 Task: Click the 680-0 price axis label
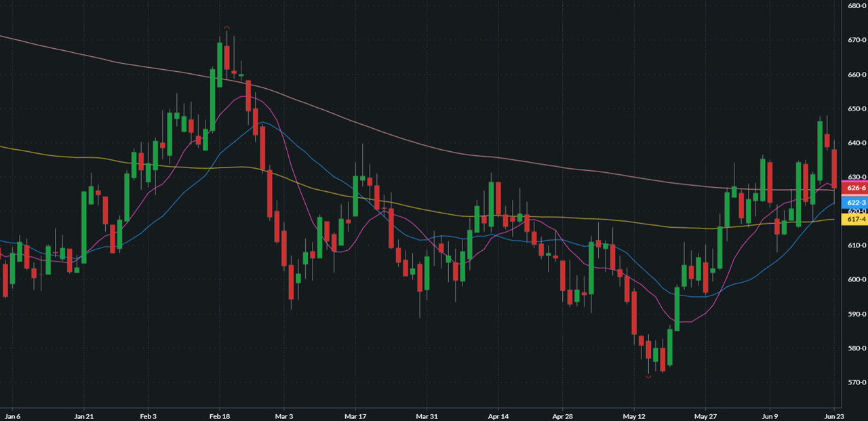[856, 6]
